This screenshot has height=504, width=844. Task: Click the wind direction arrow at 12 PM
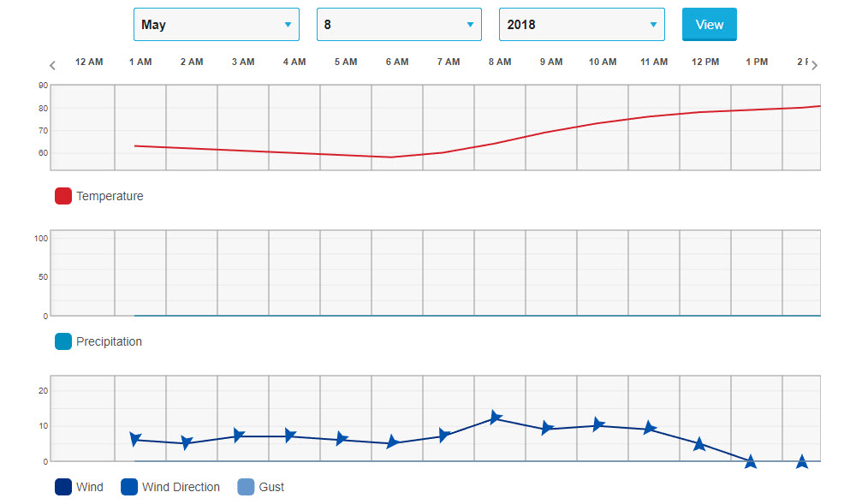point(699,443)
